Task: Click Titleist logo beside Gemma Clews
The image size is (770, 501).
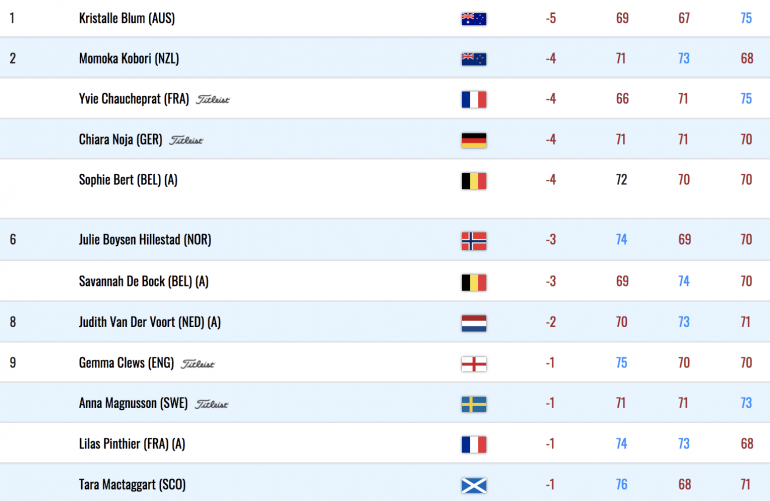Action: (198, 364)
